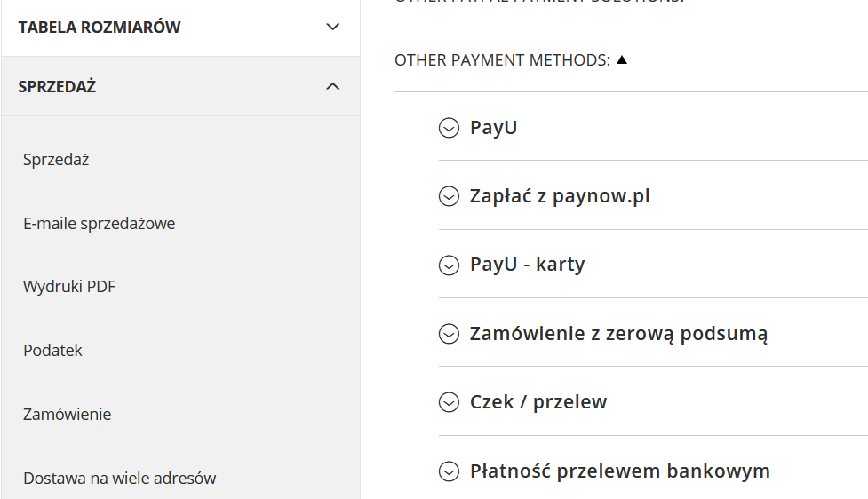This screenshot has height=499, width=868.
Task: Expand the Tabela Rozmiarów chevron
Action: tap(333, 27)
